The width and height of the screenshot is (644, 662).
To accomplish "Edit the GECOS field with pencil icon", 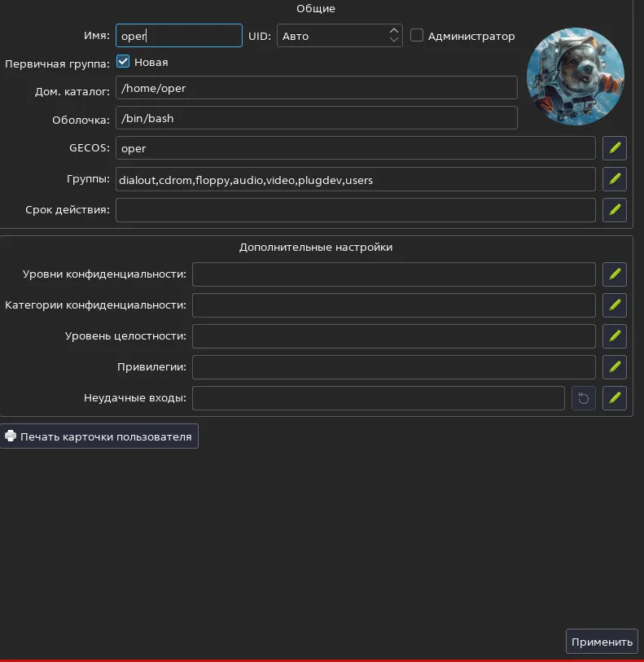I will point(615,148).
